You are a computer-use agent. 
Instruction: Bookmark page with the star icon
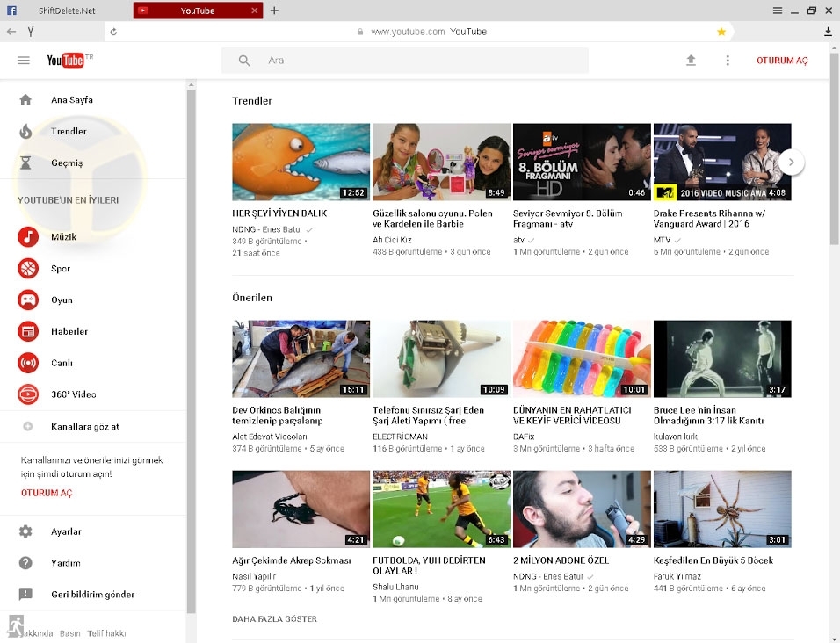click(721, 32)
